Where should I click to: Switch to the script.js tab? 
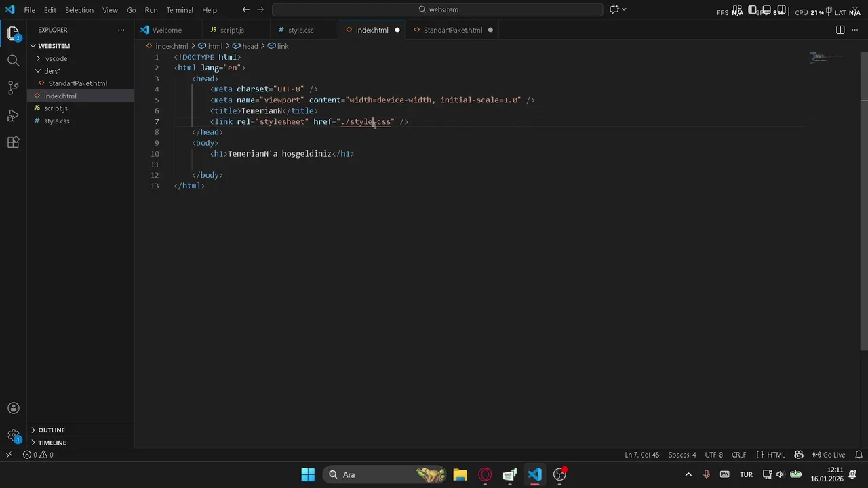232,30
